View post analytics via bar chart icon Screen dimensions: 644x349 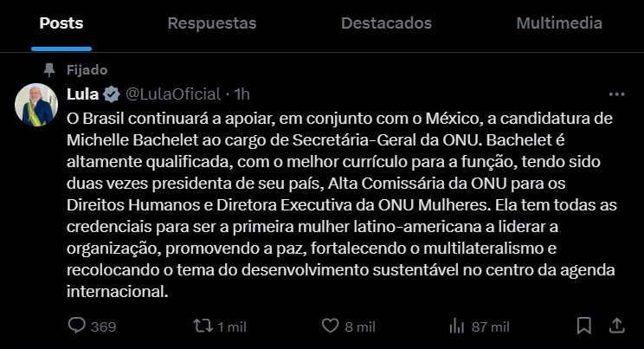point(457,326)
